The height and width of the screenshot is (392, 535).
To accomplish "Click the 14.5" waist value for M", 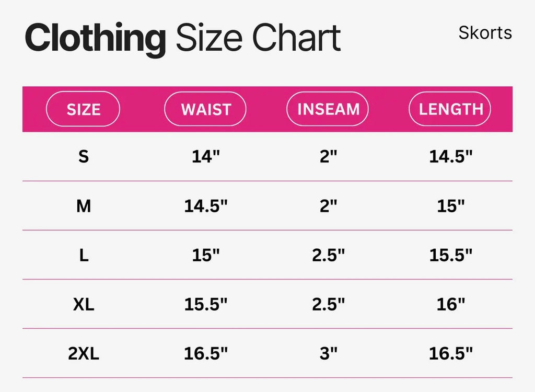I will (x=206, y=206).
